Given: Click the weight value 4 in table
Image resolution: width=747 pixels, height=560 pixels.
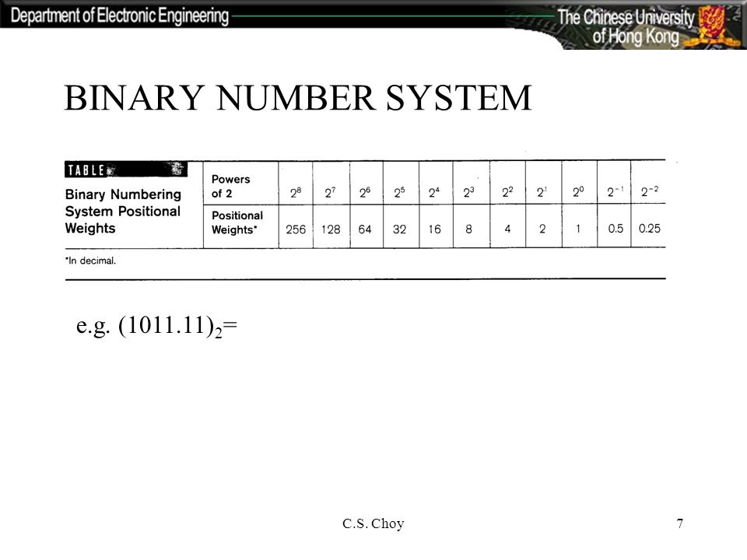Looking at the screenshot, I should coord(508,229).
